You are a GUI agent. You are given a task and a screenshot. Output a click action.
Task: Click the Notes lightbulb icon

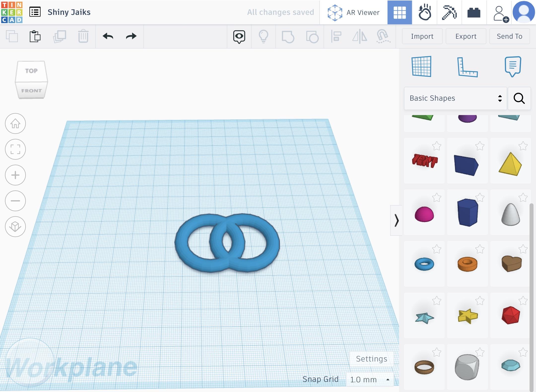tap(264, 37)
